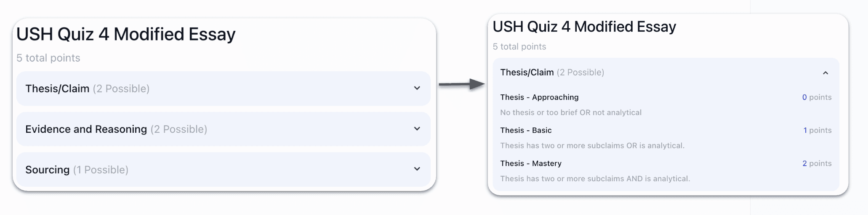Click the Thesis/Claim header in right card

[x=666, y=73]
